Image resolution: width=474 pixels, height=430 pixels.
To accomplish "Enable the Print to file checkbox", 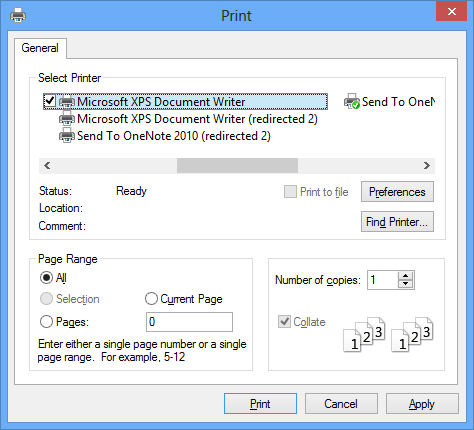I will click(290, 192).
